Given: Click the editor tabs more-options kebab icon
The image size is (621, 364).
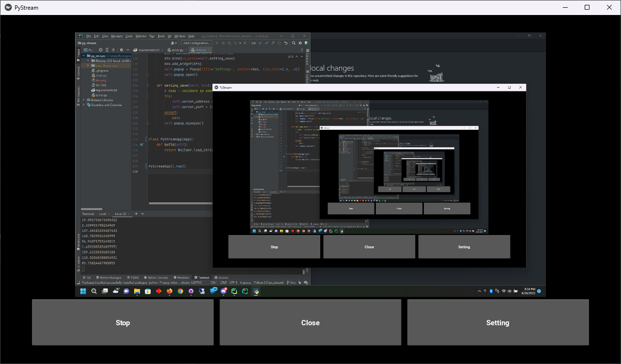Looking at the screenshot, I should click(302, 50).
